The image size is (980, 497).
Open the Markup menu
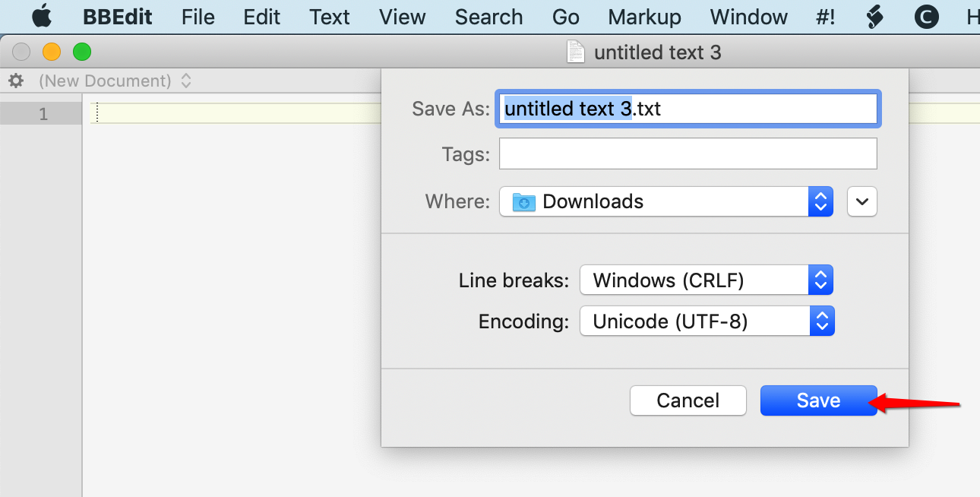[644, 17]
